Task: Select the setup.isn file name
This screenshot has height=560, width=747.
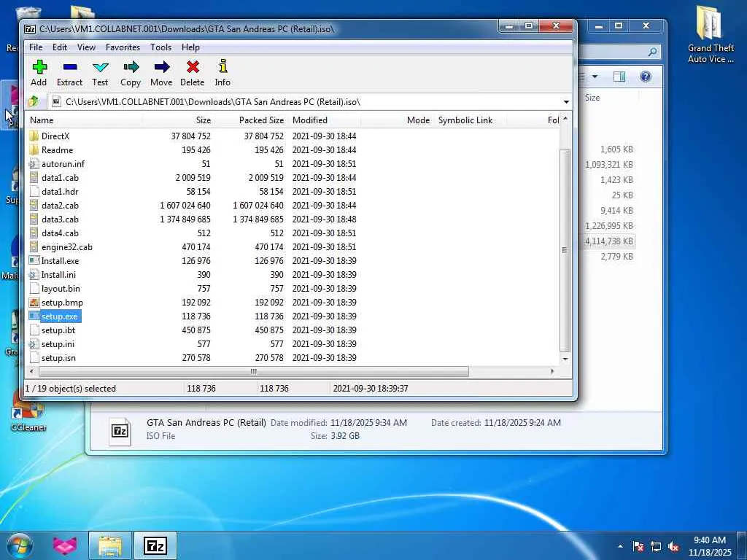Action: (x=58, y=357)
